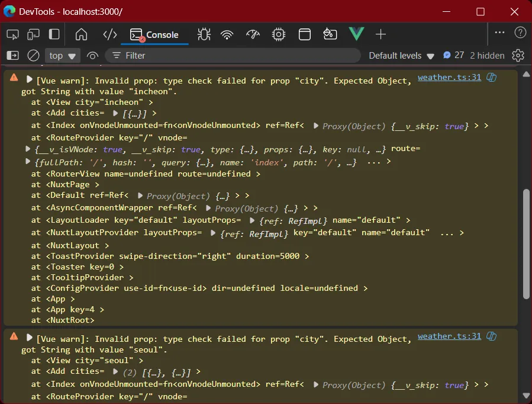Viewport: 532px width, 404px height.
Task: Open the Customize and control DevTools menu
Action: [499, 33]
